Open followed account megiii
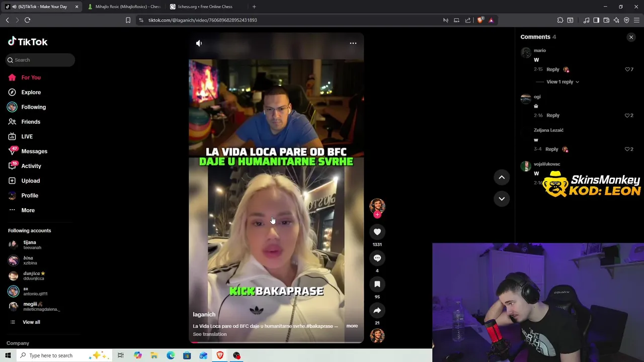The image size is (644, 362). (x=41, y=307)
